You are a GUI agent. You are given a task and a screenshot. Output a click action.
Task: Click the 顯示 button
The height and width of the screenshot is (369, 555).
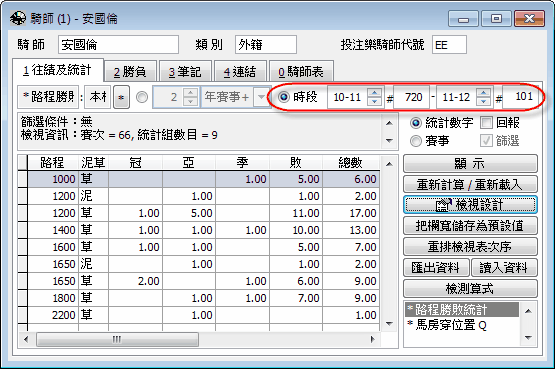pos(470,163)
